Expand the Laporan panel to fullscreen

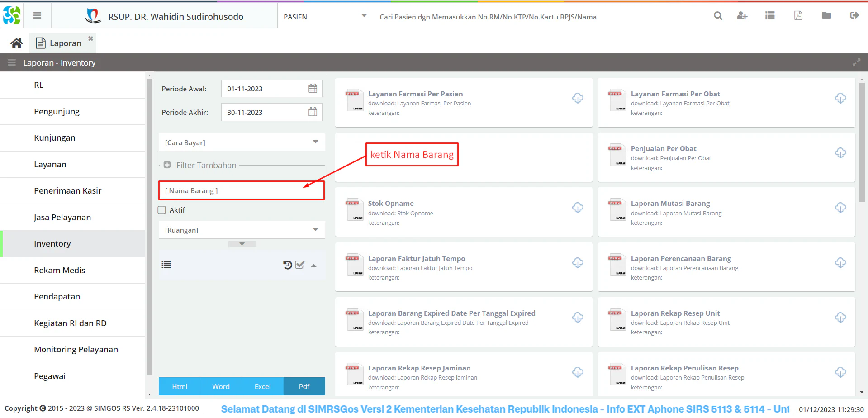point(856,62)
